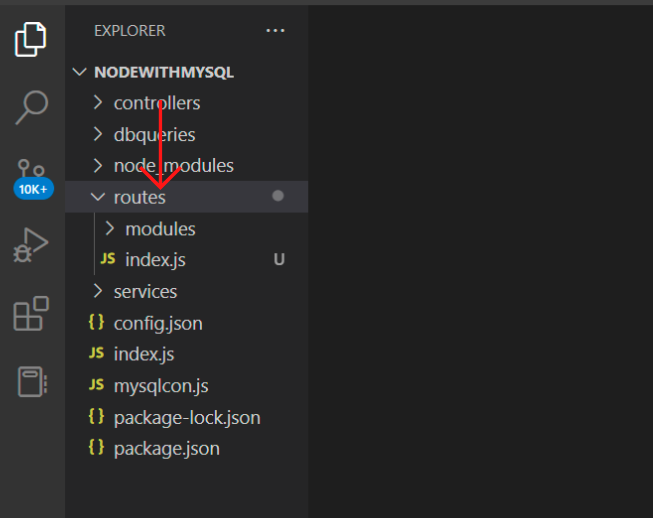Open package-lock.json file
The width and height of the screenshot is (653, 518).
tap(186, 417)
